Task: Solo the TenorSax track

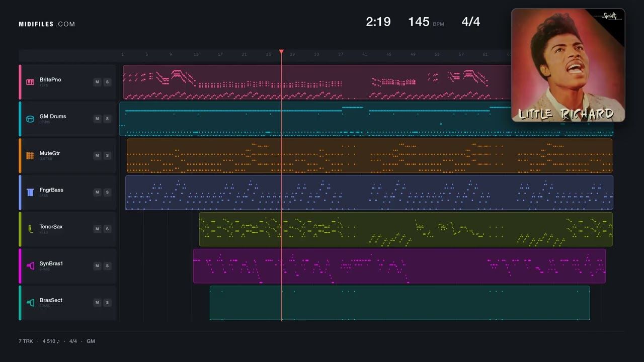Action: pyautogui.click(x=107, y=229)
